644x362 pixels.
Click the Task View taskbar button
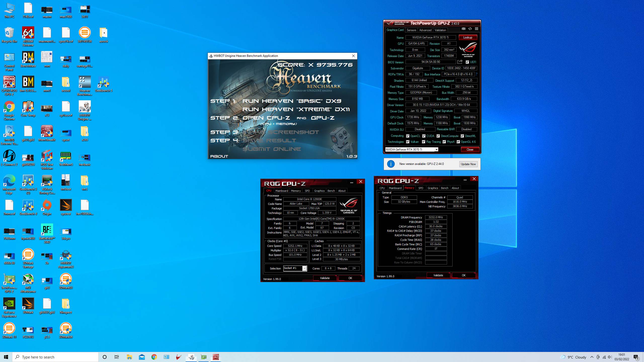(x=117, y=357)
